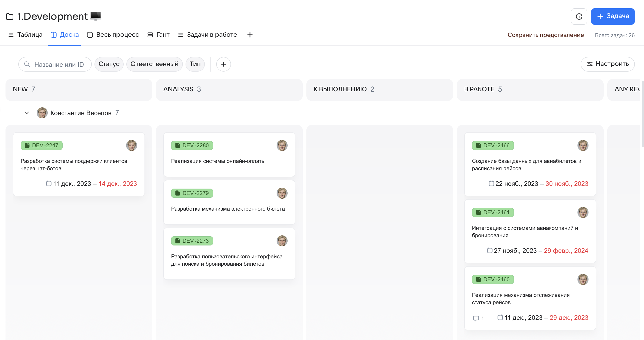Click the calendar icon on DEV-2466 card
Screen dimensions: 644x340
[491, 184]
